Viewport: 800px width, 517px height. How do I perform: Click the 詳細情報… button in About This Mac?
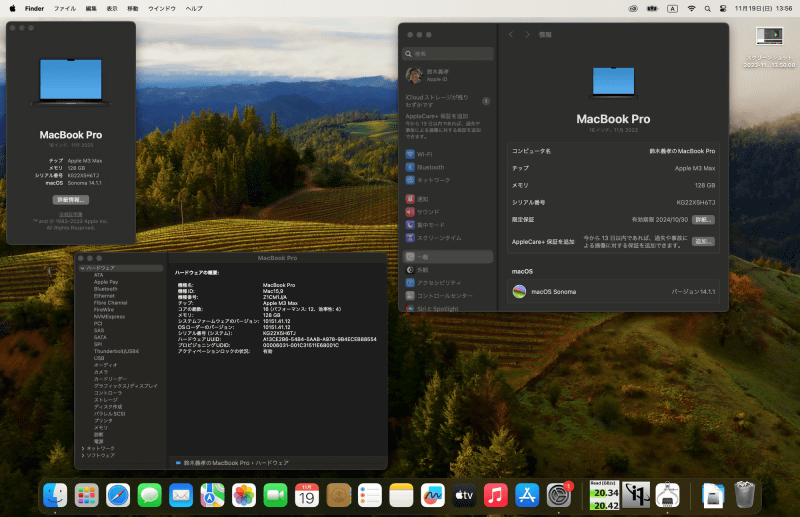[71, 200]
